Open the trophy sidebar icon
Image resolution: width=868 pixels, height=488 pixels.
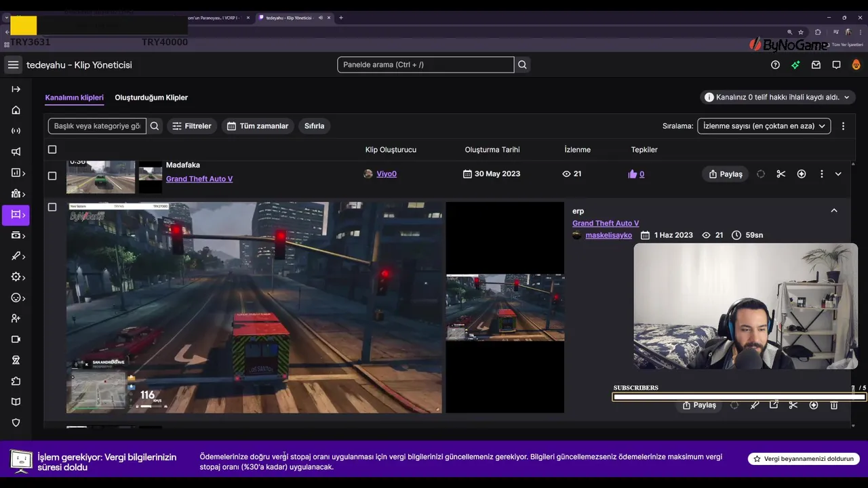(16, 361)
